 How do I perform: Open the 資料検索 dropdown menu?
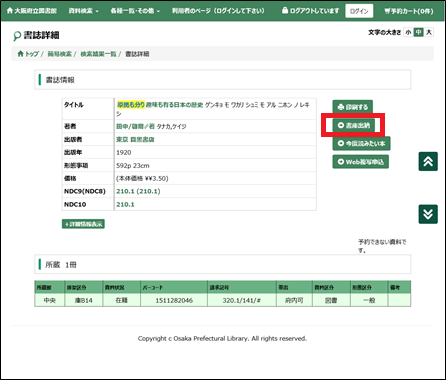(83, 11)
